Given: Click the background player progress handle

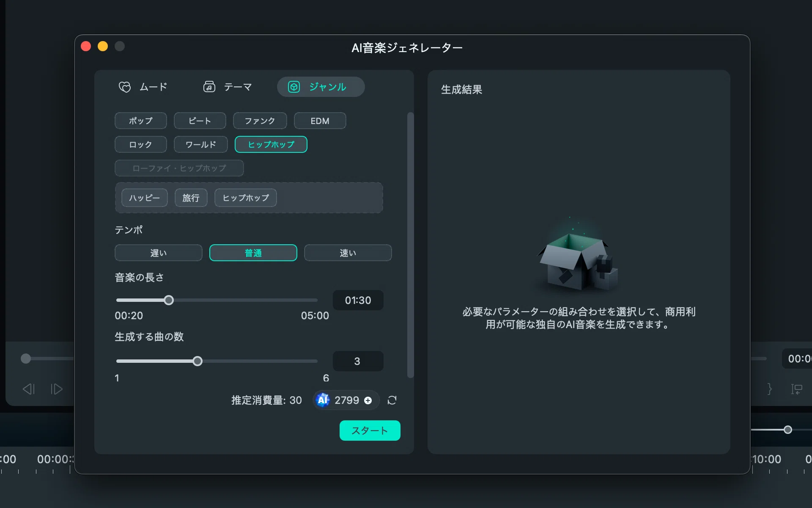Looking at the screenshot, I should [26, 359].
